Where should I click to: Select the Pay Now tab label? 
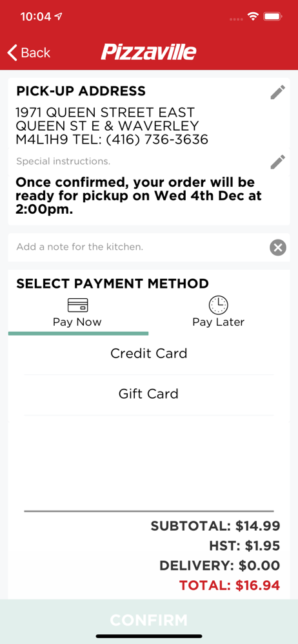click(x=77, y=321)
